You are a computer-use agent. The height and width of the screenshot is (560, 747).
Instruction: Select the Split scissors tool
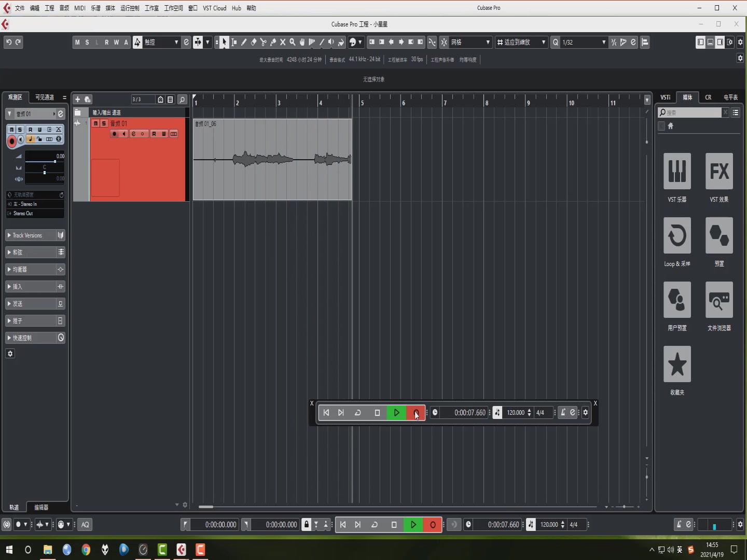(263, 42)
